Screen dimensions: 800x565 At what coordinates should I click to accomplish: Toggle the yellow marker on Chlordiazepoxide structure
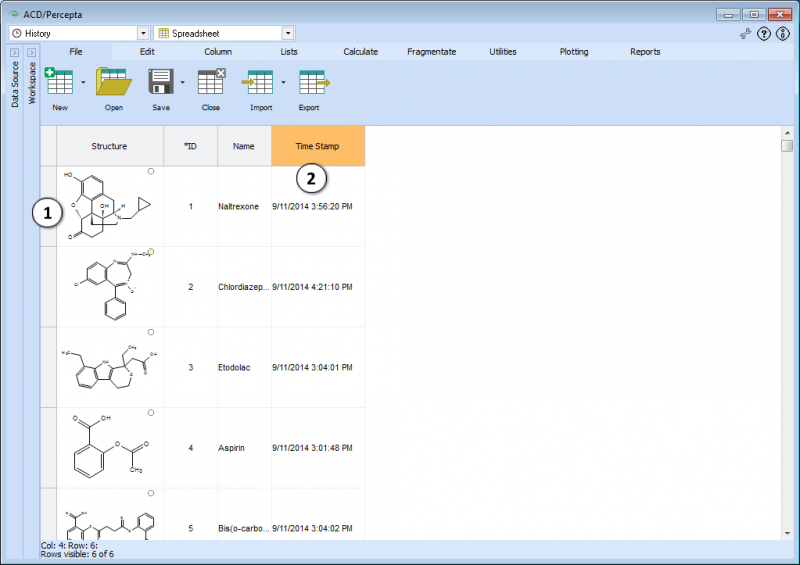coord(151,252)
